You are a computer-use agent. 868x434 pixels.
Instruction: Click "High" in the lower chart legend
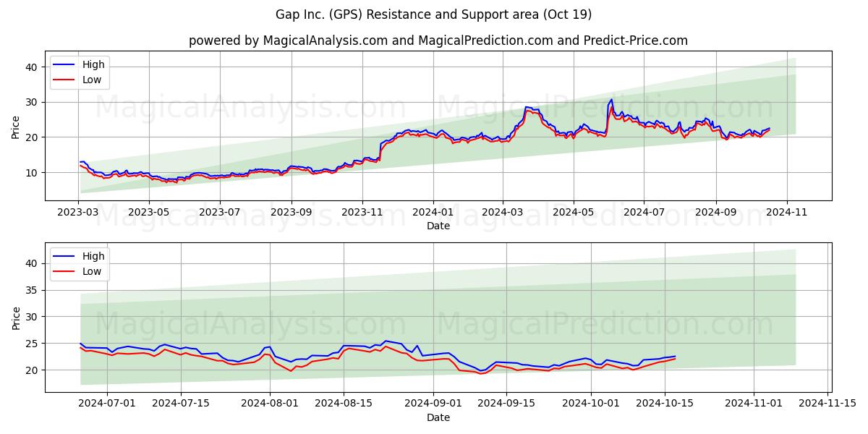pyautogui.click(x=93, y=256)
